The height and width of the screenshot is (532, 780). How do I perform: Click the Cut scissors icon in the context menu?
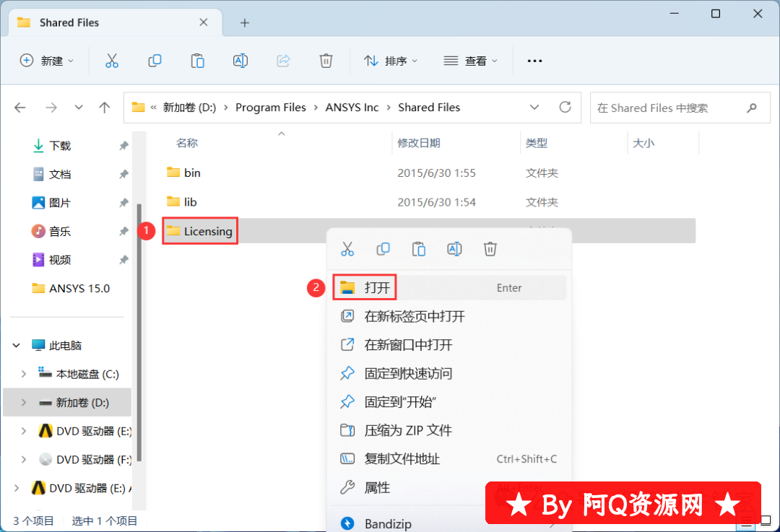347,249
